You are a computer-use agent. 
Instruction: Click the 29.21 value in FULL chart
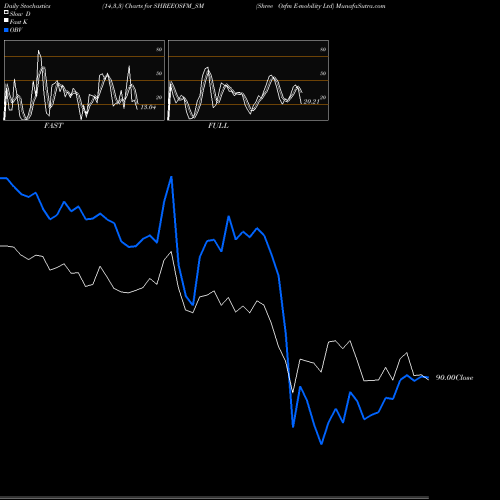point(312,102)
